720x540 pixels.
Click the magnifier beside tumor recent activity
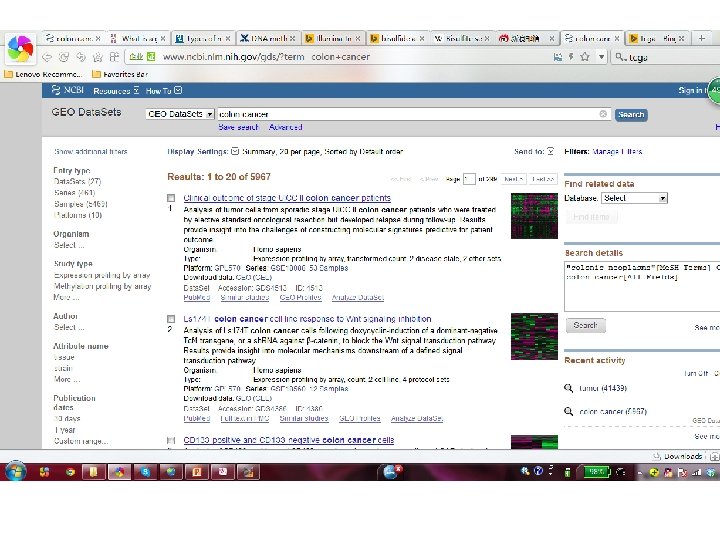point(568,388)
